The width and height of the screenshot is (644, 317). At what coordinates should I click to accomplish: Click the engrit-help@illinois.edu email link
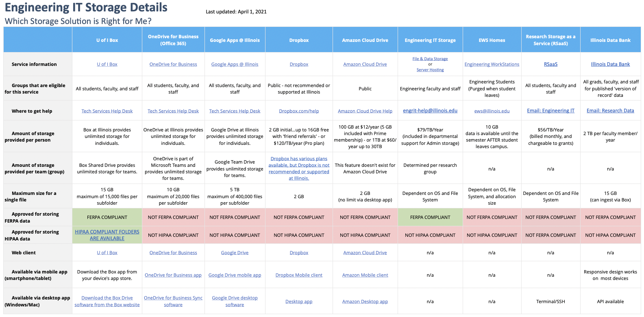click(430, 111)
